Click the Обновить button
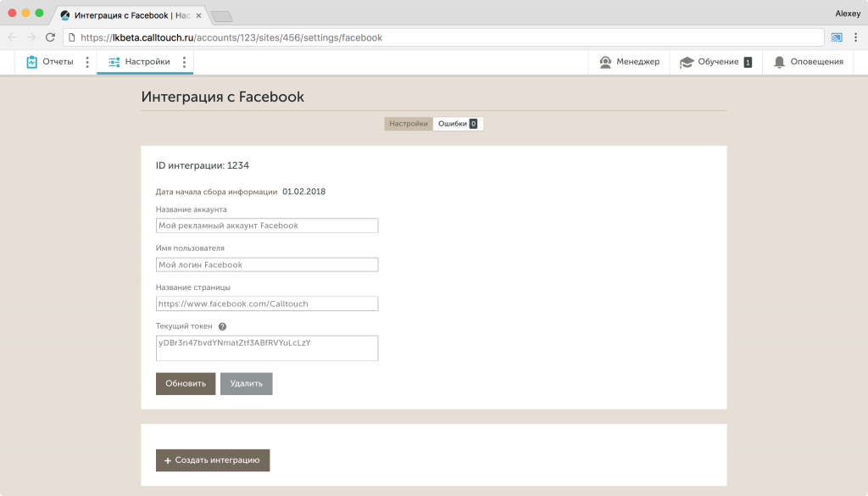 [186, 383]
